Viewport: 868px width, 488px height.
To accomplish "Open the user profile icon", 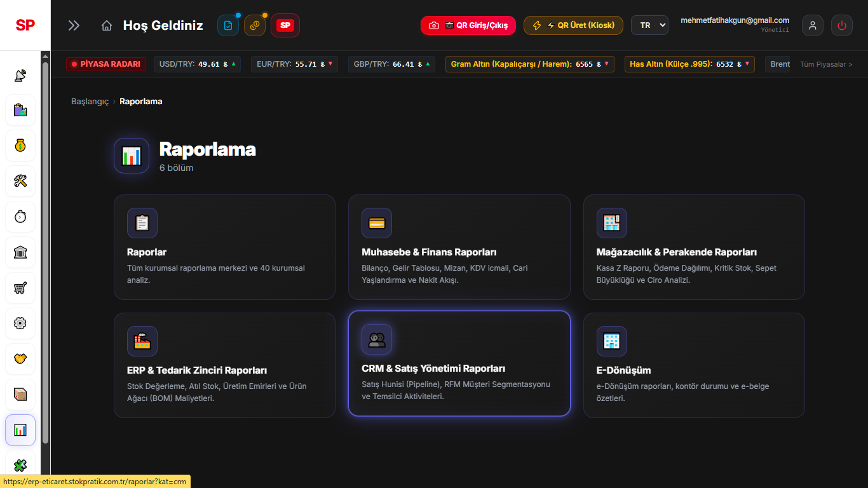I will tap(813, 25).
